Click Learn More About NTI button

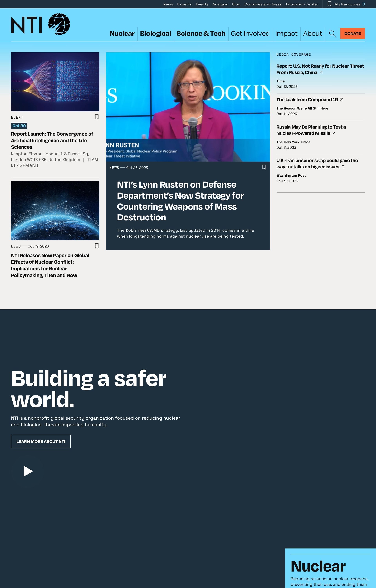tap(41, 441)
